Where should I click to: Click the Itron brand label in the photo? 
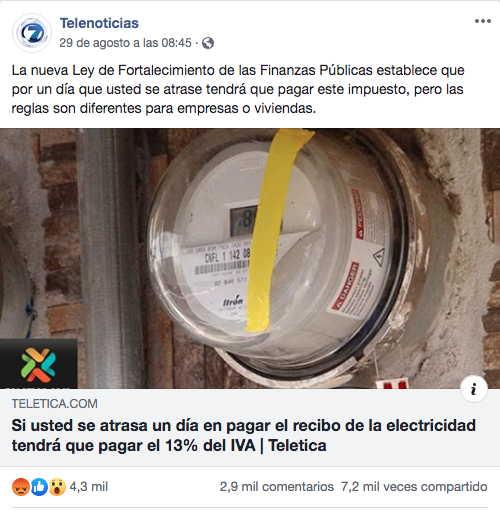point(233,301)
